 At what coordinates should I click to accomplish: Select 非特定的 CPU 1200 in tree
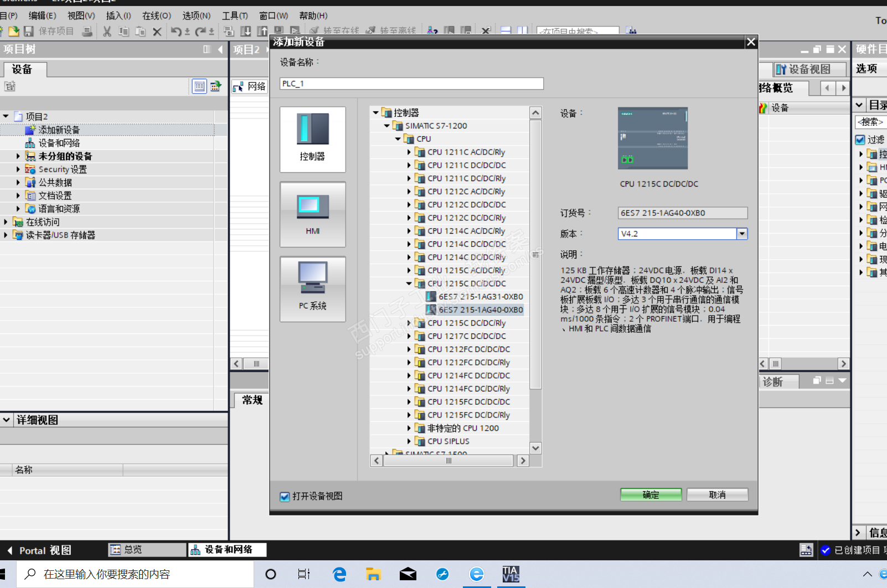coord(463,429)
